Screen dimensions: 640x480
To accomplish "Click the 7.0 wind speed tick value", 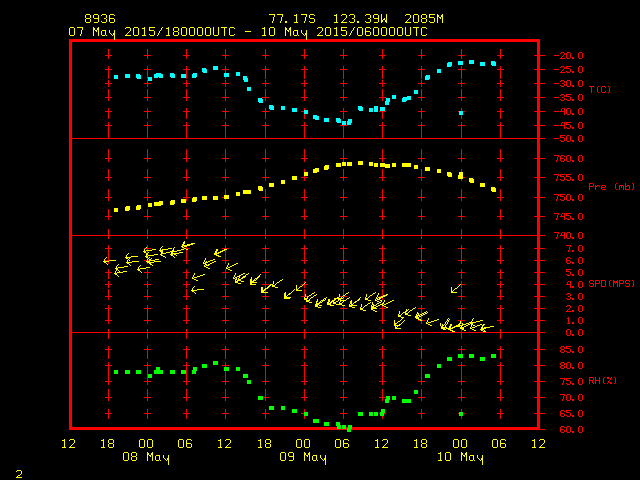I will point(574,249).
